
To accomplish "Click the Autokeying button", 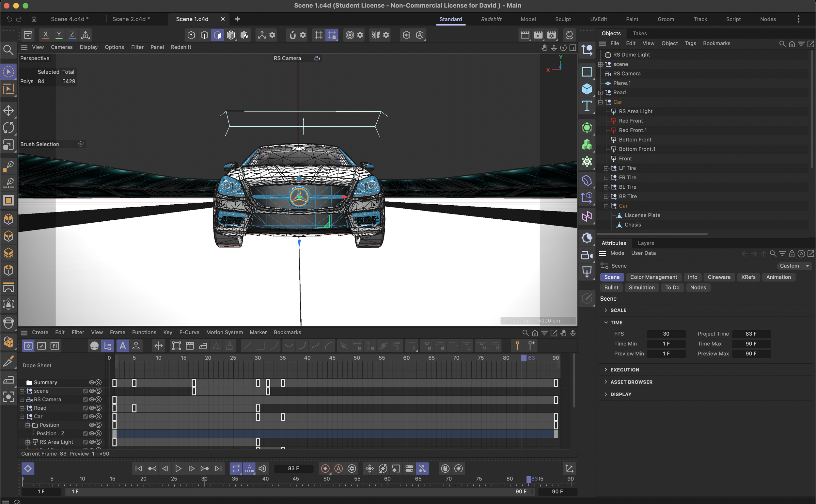I will (x=338, y=468).
